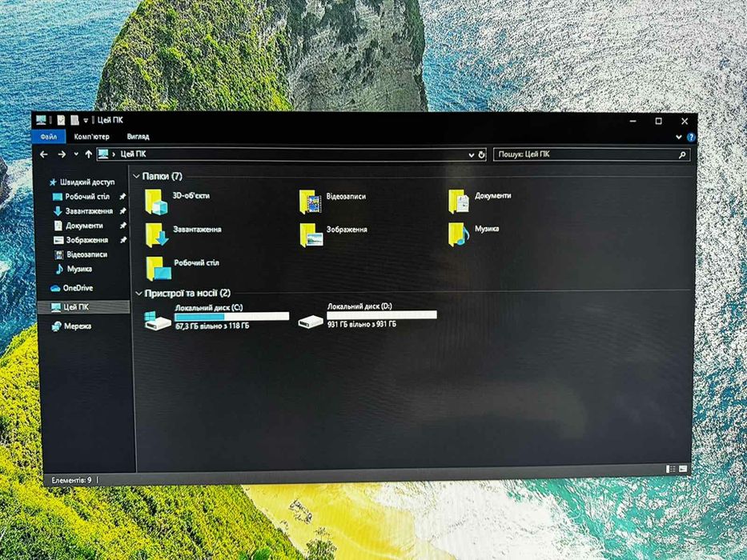Click the text 67,3 ГБ вільно з 118 ГБ
Screen dimensions: 747x560
[x=212, y=326]
